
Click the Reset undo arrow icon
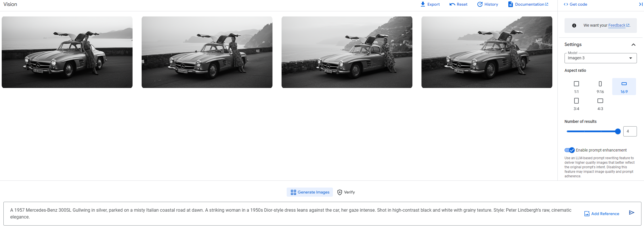452,4
